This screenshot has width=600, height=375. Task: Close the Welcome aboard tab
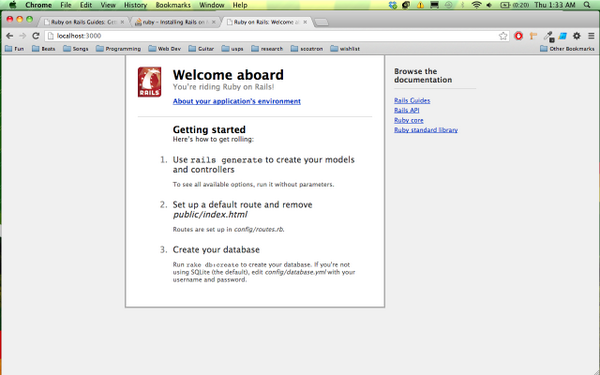pos(305,22)
